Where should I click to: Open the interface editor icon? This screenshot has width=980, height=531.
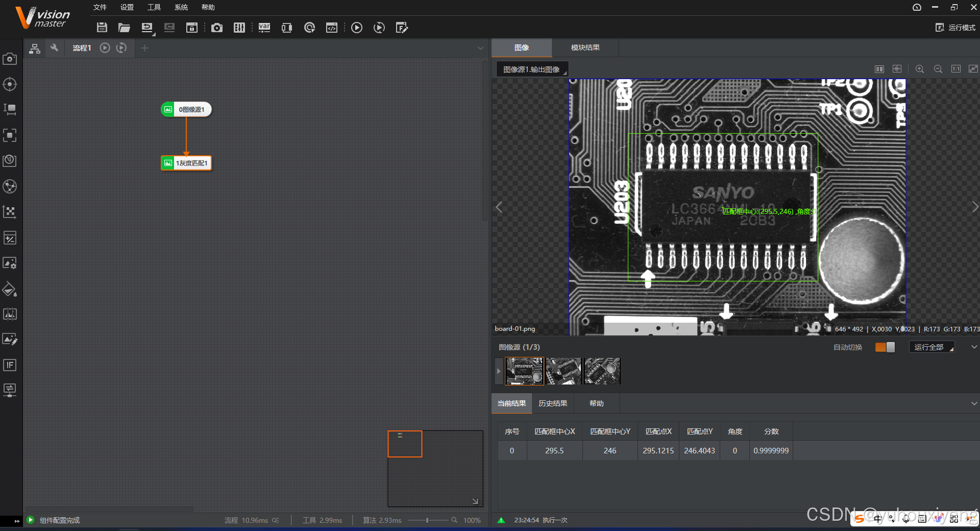point(402,28)
